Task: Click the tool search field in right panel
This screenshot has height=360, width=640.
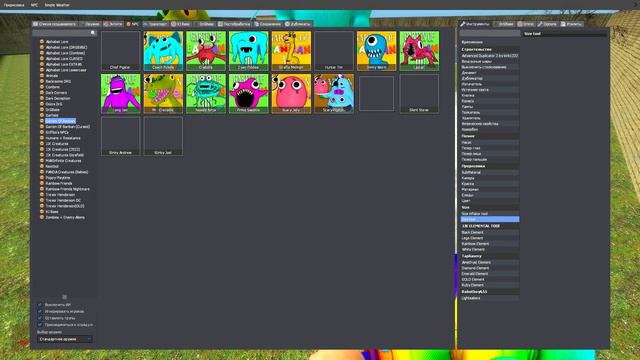Action: pos(490,33)
